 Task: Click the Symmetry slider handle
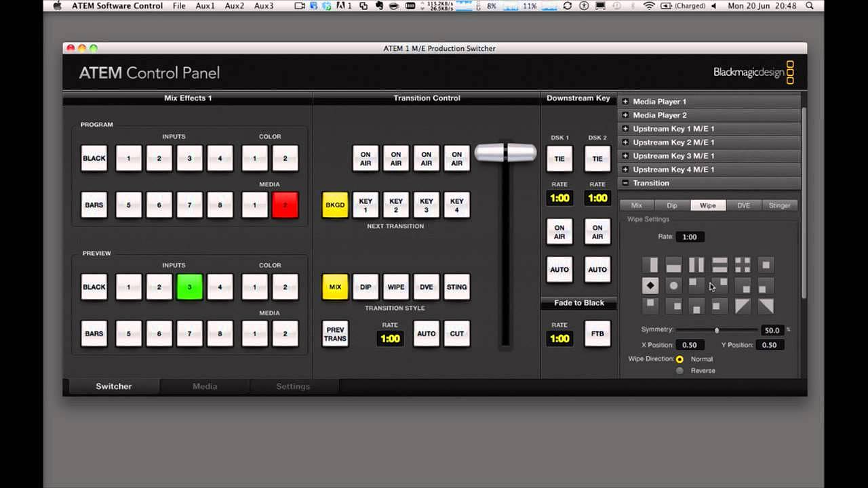point(717,330)
